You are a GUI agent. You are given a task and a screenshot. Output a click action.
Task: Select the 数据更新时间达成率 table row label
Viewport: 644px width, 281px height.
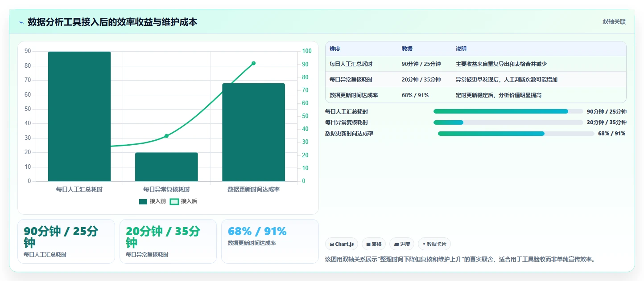[x=354, y=95]
